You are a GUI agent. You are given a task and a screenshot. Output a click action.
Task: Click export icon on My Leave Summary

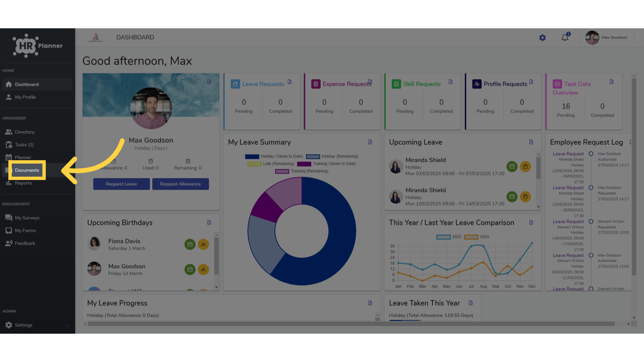[x=370, y=142]
